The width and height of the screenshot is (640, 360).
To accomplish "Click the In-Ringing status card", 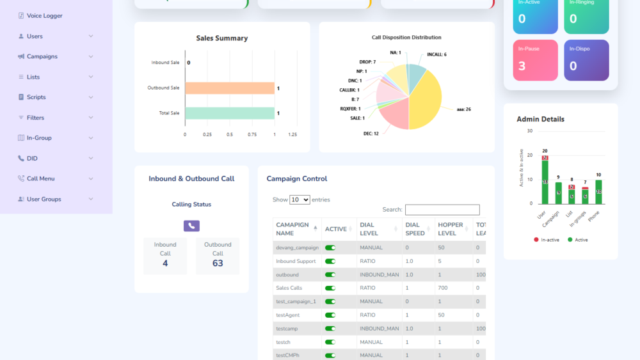I will pyautogui.click(x=586, y=16).
